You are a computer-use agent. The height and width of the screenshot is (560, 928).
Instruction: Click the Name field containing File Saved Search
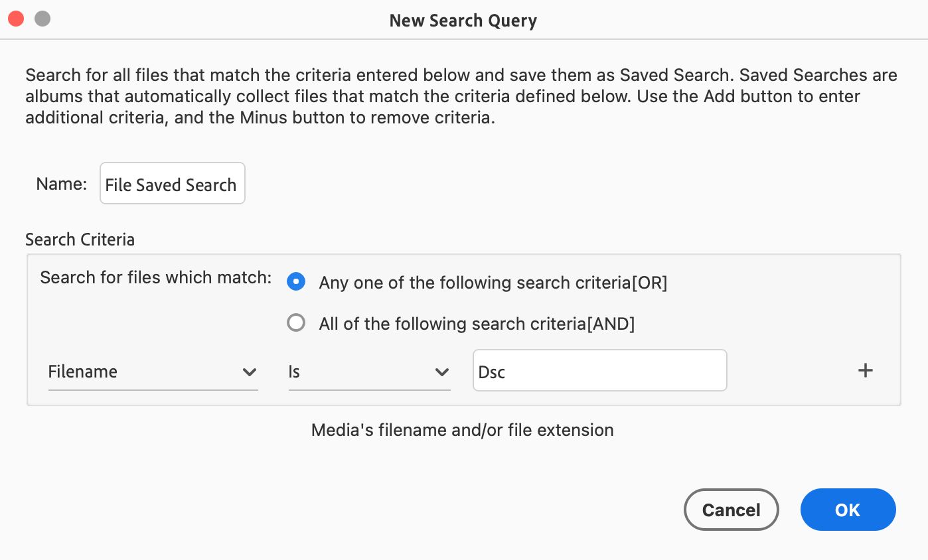tap(172, 184)
